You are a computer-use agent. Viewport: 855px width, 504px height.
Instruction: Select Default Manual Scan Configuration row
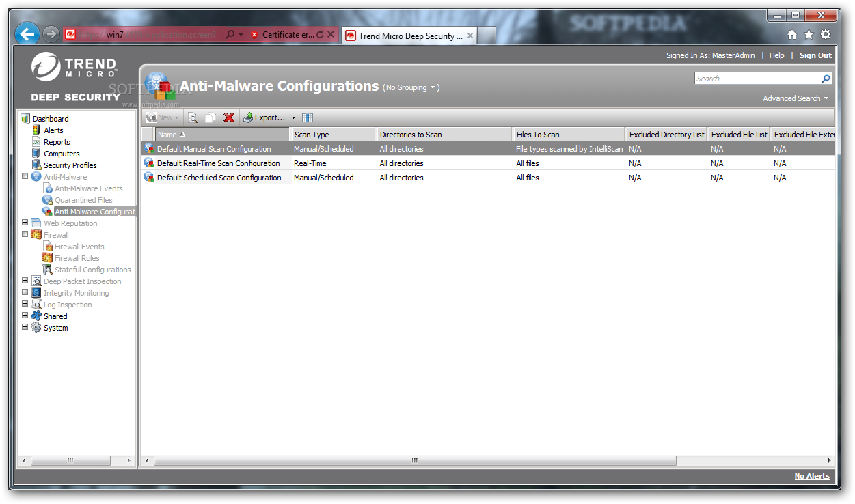488,149
